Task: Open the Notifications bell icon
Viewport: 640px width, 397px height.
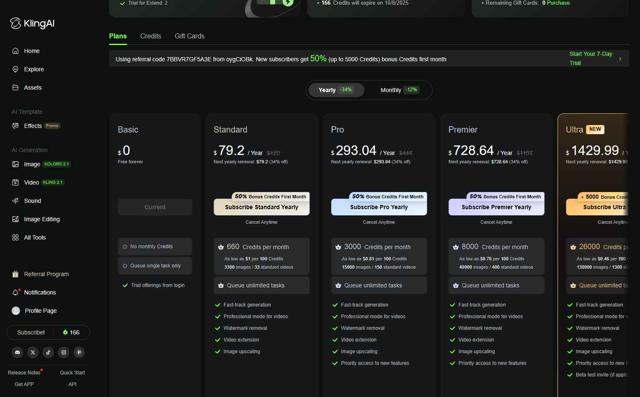Action: (x=16, y=293)
